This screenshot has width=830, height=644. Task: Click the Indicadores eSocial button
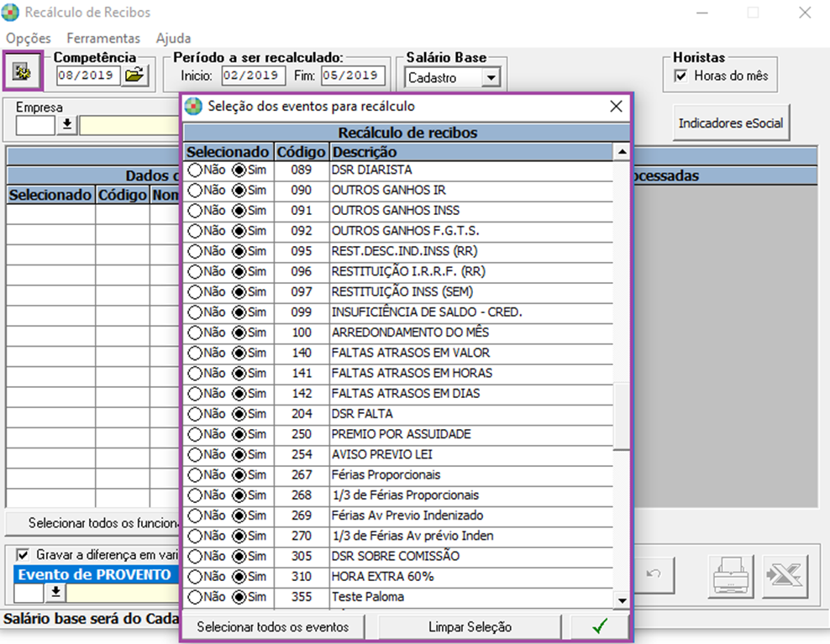[731, 123]
